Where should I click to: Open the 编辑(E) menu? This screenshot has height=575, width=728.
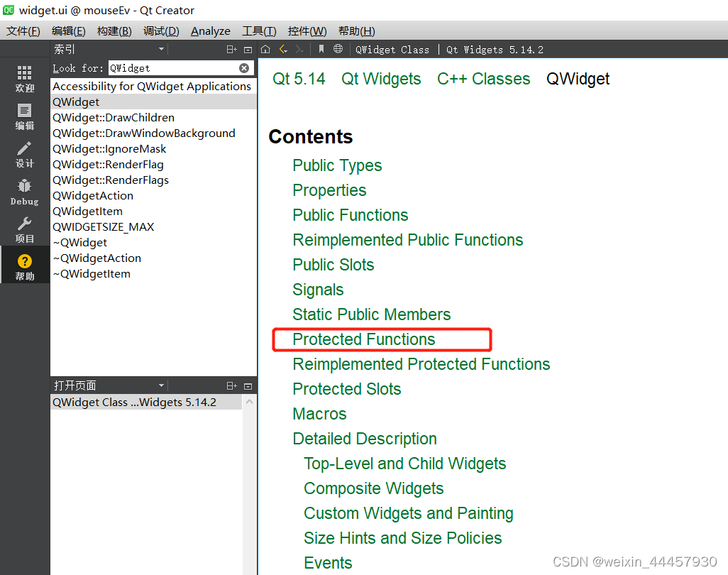tap(69, 31)
